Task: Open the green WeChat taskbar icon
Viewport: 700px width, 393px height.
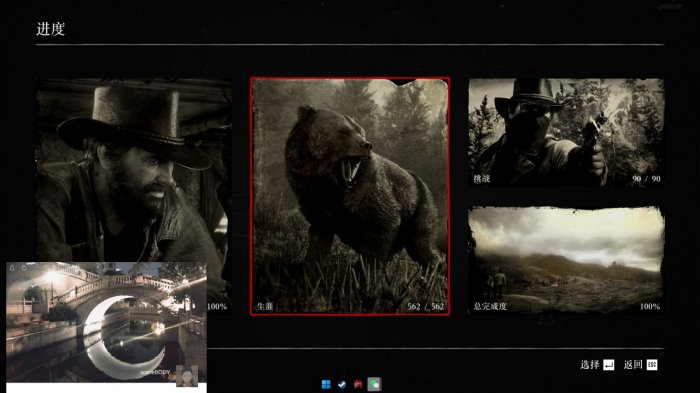Action: (374, 385)
